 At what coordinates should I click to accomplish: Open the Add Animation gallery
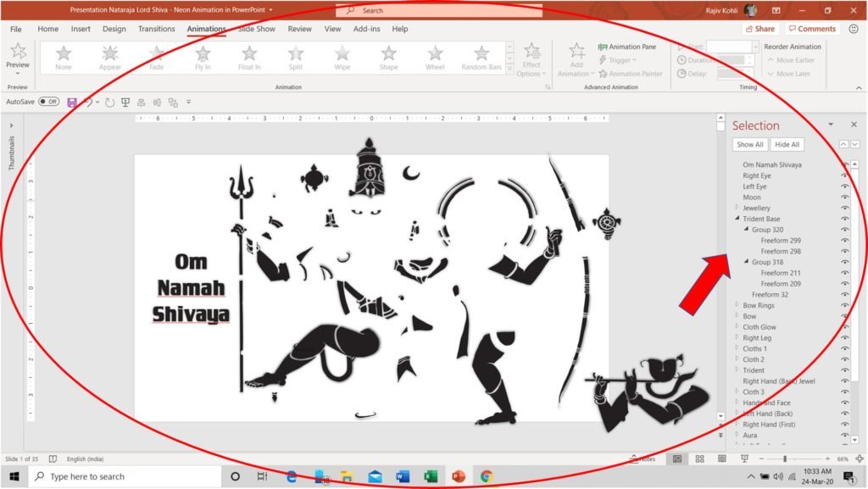point(576,59)
